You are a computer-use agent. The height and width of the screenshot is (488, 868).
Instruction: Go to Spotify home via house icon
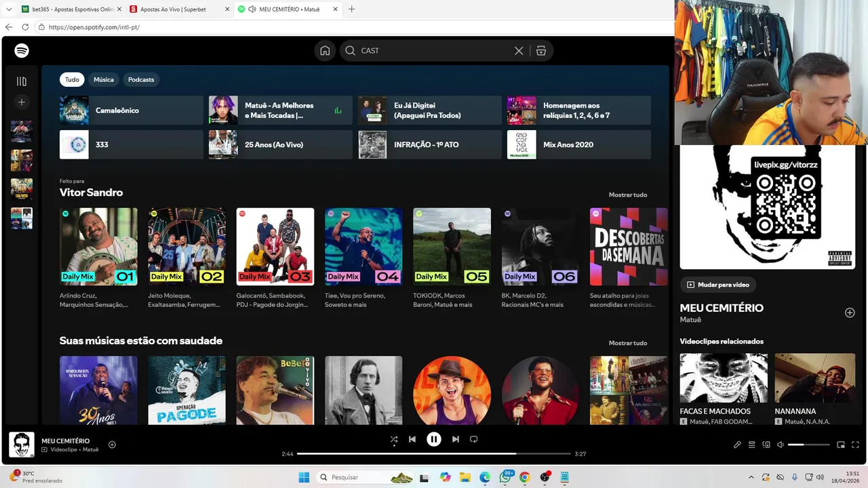325,51
